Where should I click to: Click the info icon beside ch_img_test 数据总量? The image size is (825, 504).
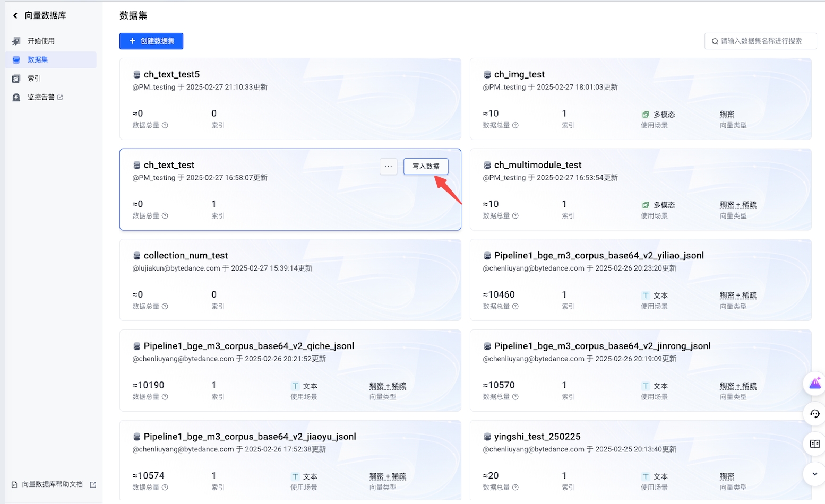click(515, 125)
